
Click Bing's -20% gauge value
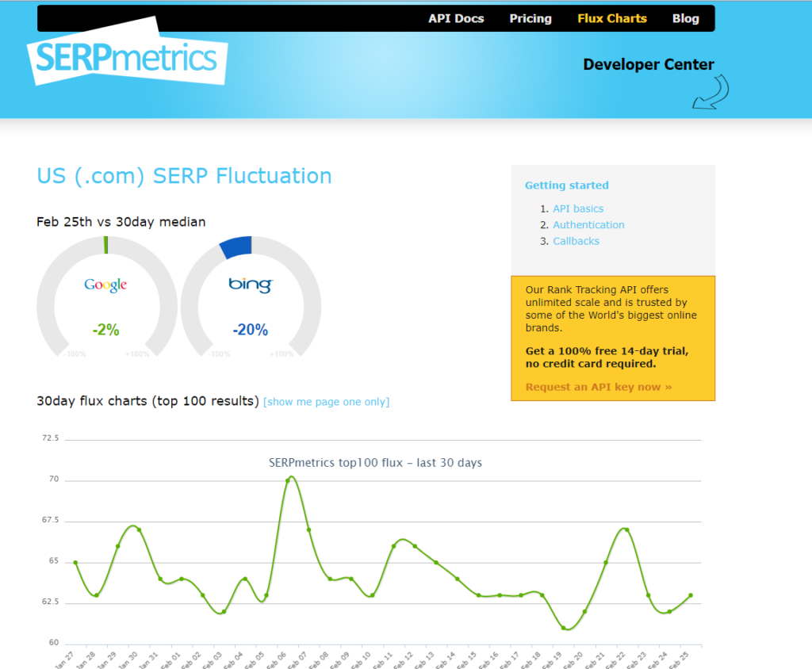[251, 330]
